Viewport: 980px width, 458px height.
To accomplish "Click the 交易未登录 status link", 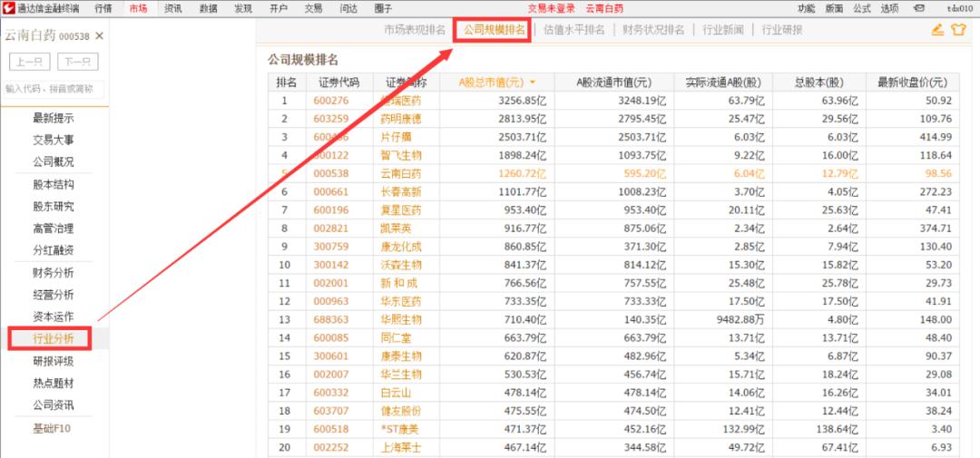I will click(x=552, y=8).
